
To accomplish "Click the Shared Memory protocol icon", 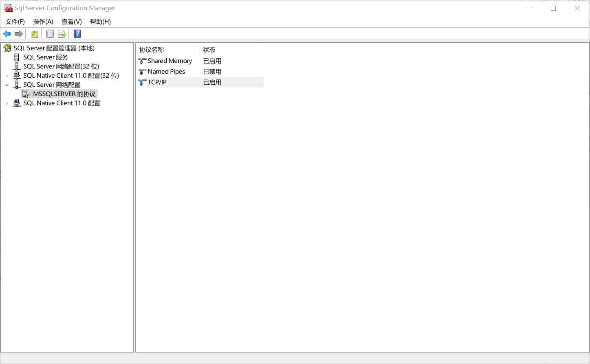I will (x=142, y=61).
